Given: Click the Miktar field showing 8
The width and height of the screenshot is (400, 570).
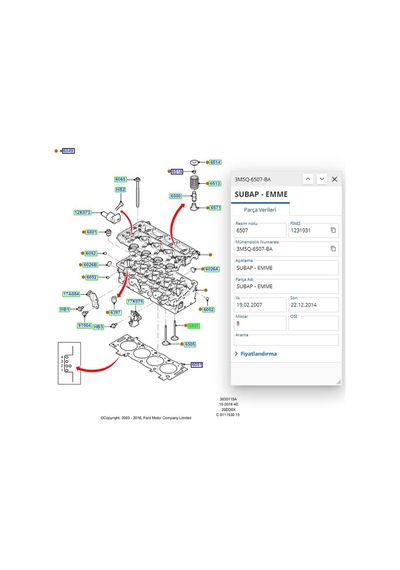Looking at the screenshot, I should 260,323.
